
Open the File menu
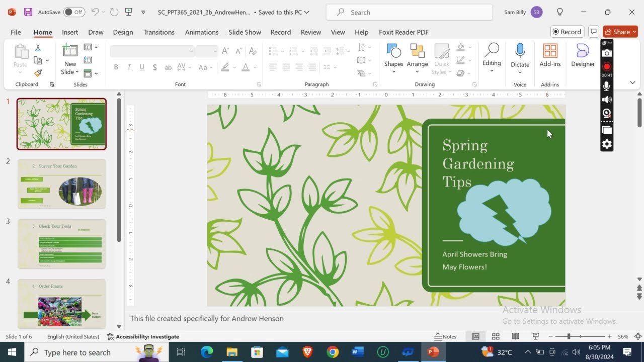(x=16, y=32)
